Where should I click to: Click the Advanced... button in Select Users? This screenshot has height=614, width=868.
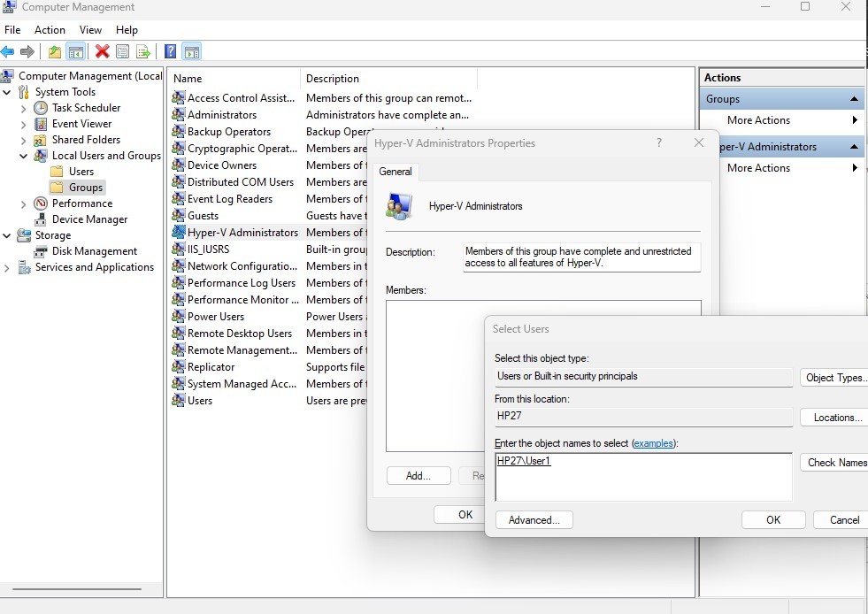pos(534,520)
